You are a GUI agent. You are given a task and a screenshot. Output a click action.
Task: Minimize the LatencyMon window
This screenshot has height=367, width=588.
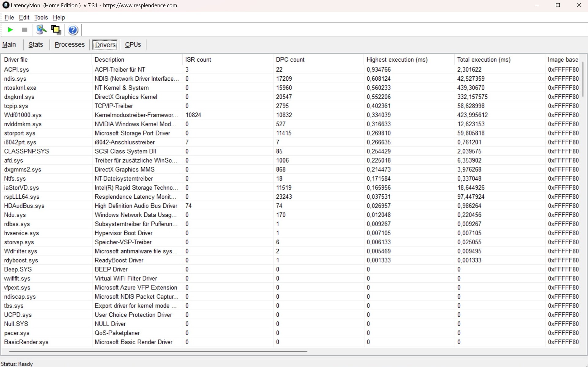[537, 5]
